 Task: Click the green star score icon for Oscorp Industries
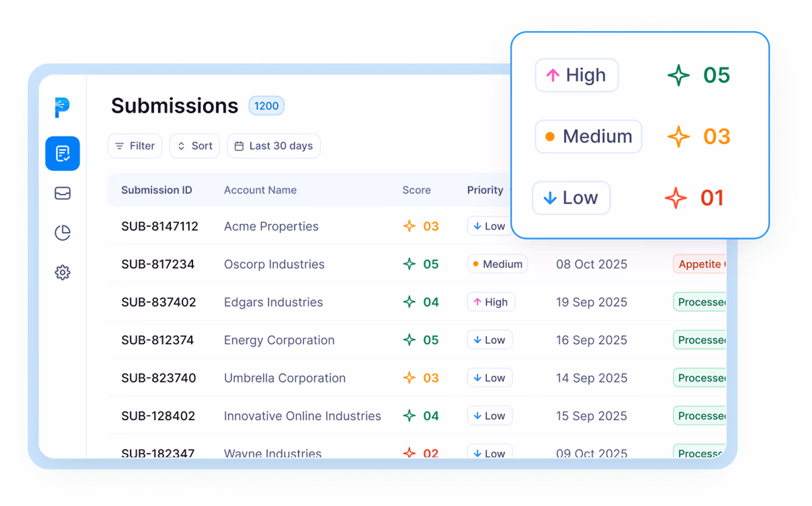point(410,264)
